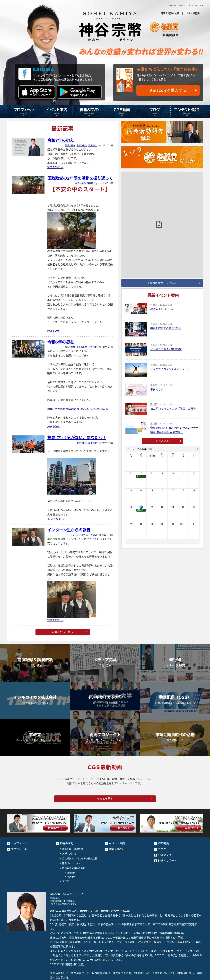Click the broken image placeholder icon

coord(159,224)
